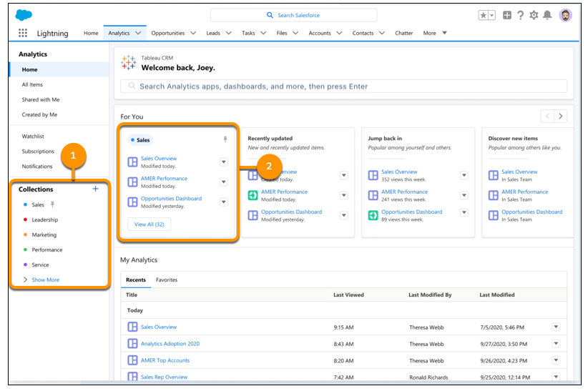Click the Tableau CRM logo icon
This screenshot has height=391, width=588.
128,63
